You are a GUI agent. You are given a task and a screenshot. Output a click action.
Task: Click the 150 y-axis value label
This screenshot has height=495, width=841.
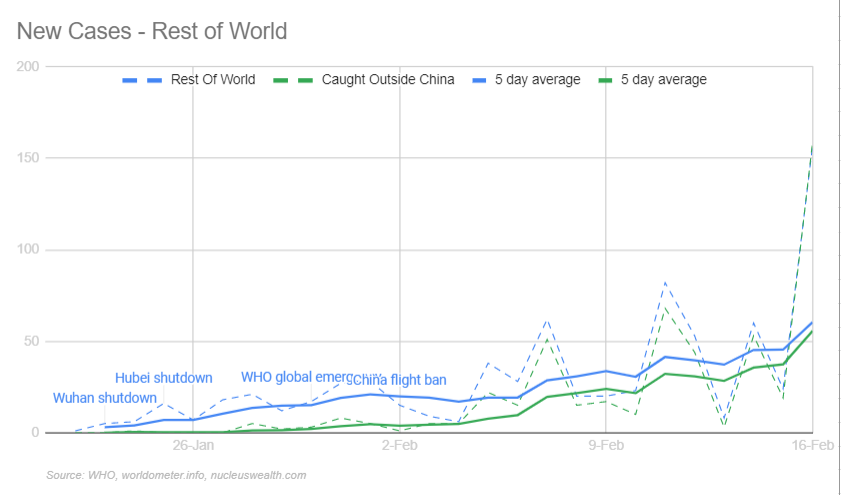[x=28, y=158]
